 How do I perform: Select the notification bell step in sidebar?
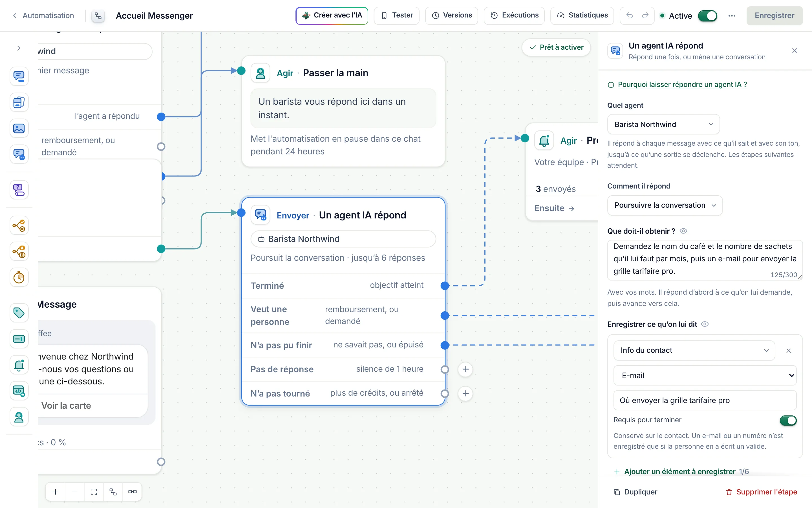point(19,365)
